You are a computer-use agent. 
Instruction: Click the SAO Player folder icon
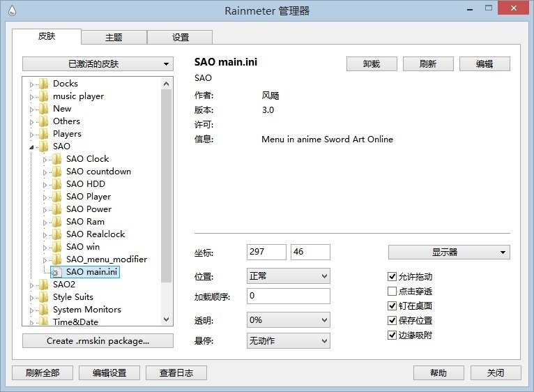coord(57,197)
